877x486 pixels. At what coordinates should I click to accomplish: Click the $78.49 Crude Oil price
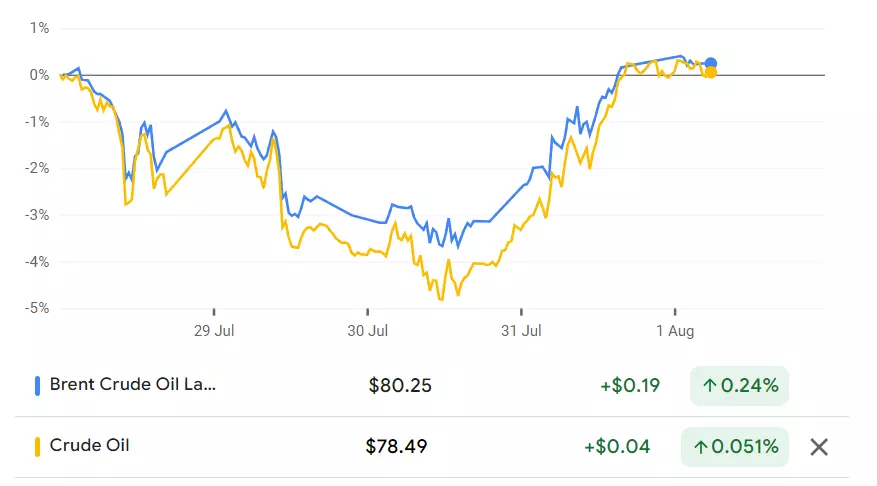tap(397, 447)
